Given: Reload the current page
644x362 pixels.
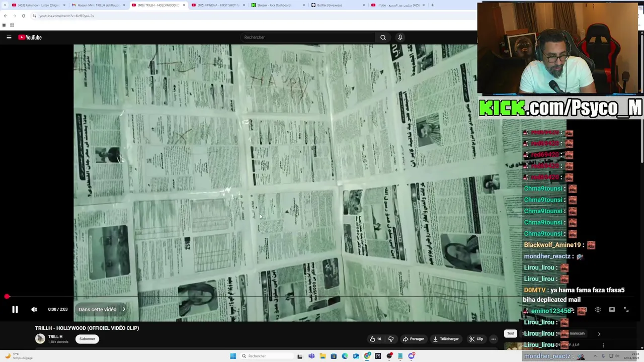Looking at the screenshot, I should tap(24, 16).
